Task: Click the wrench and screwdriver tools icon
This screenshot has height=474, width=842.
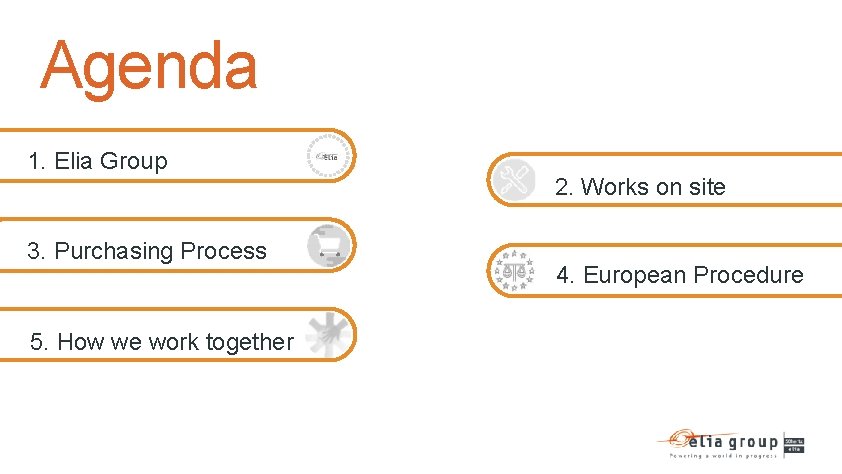Action: (515, 180)
